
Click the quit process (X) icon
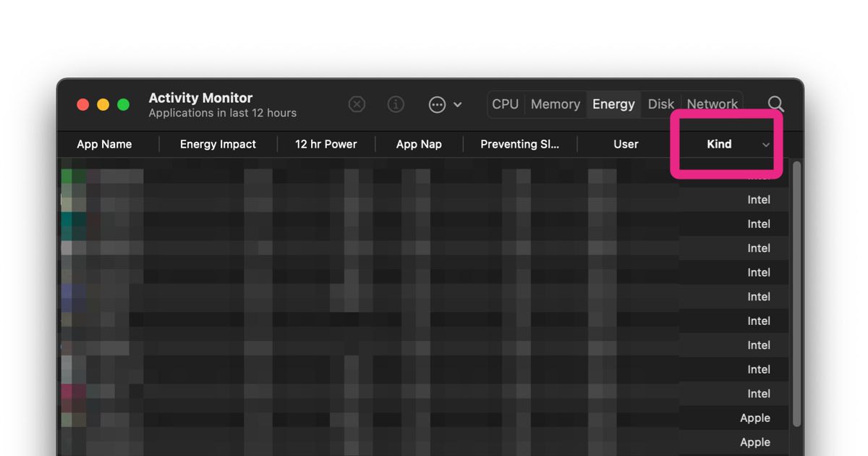(357, 104)
